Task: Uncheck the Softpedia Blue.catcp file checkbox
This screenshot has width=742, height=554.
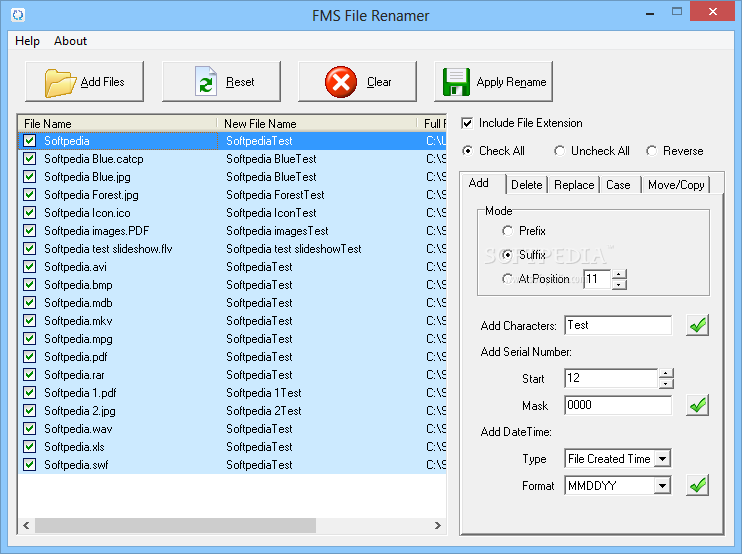Action: pyautogui.click(x=30, y=158)
